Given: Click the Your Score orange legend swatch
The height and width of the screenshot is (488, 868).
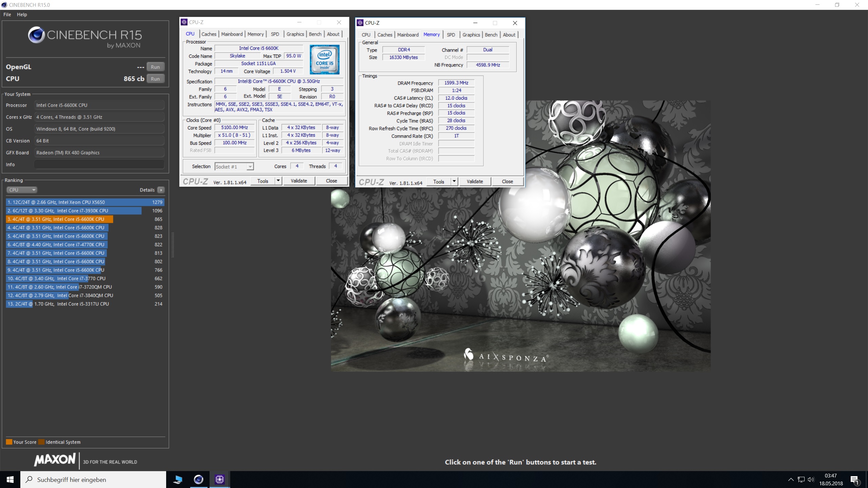Looking at the screenshot, I should coord(9,442).
